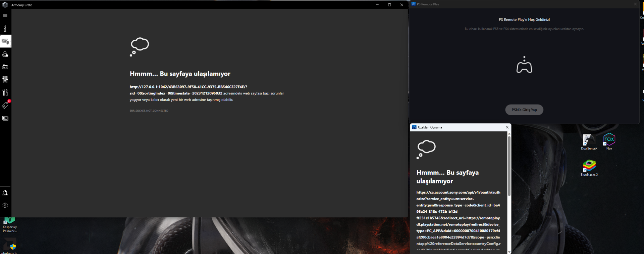
Task: Open Armoury Crate Settings gear icon
Action: pos(5,205)
